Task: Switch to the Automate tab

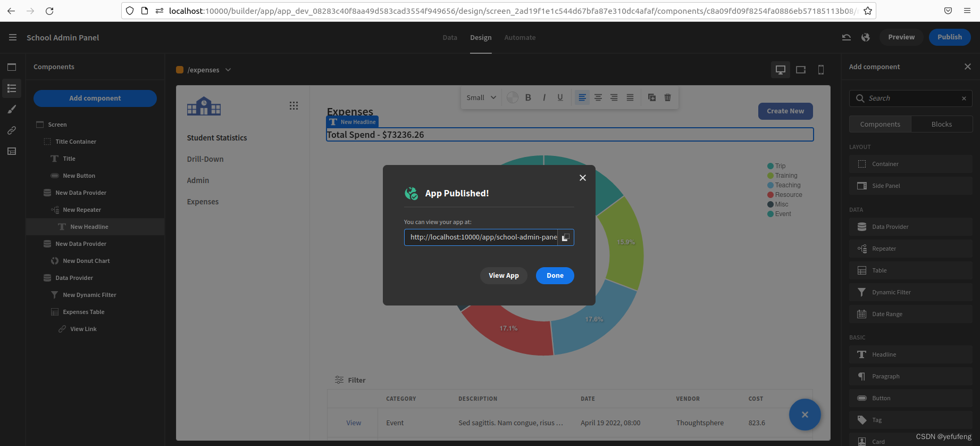Action: [520, 38]
